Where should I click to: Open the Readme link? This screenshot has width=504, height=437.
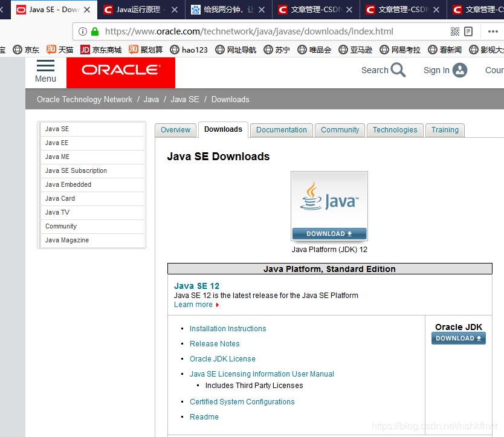[204, 416]
